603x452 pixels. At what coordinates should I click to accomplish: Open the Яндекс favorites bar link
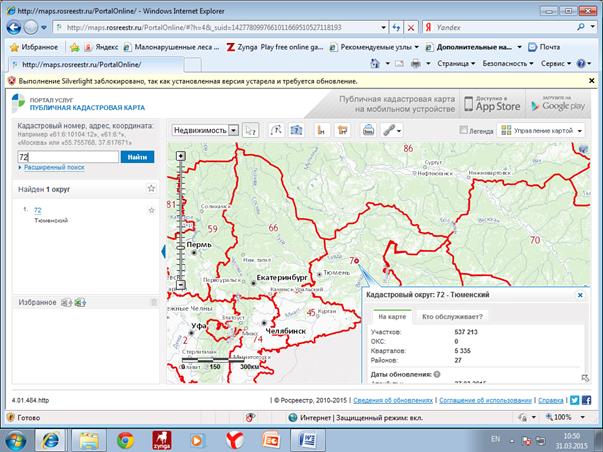(x=102, y=47)
